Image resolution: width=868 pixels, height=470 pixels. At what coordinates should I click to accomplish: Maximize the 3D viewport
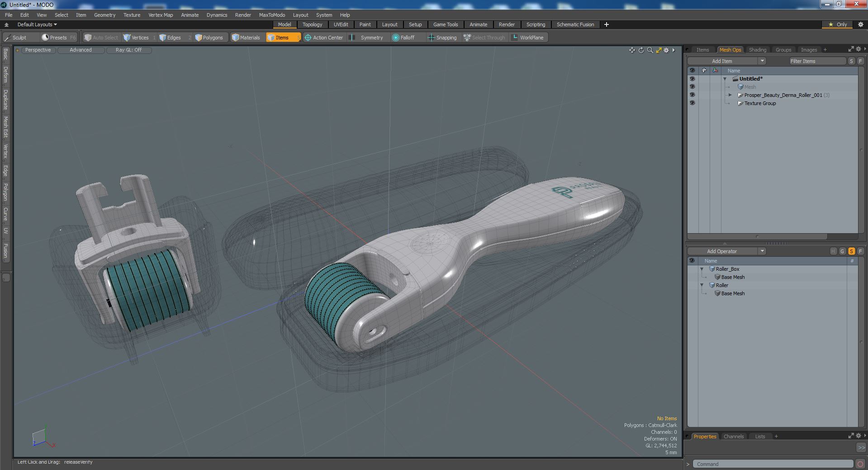tap(659, 50)
